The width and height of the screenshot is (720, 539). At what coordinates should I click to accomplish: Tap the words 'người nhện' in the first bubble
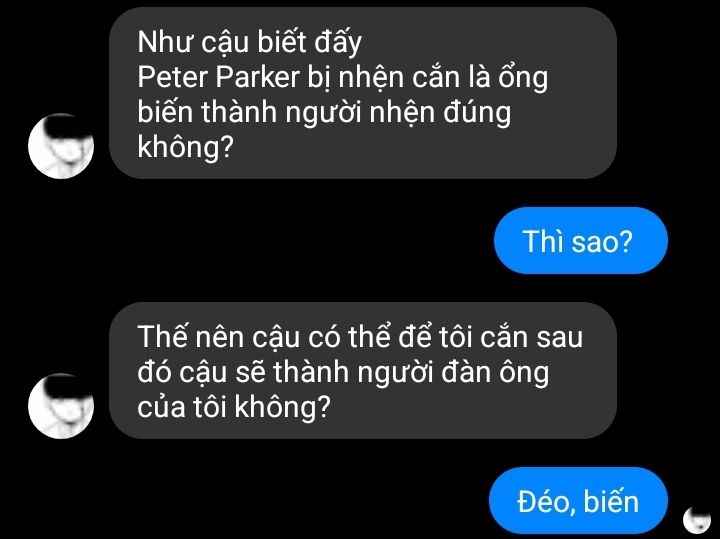(x=360, y=113)
